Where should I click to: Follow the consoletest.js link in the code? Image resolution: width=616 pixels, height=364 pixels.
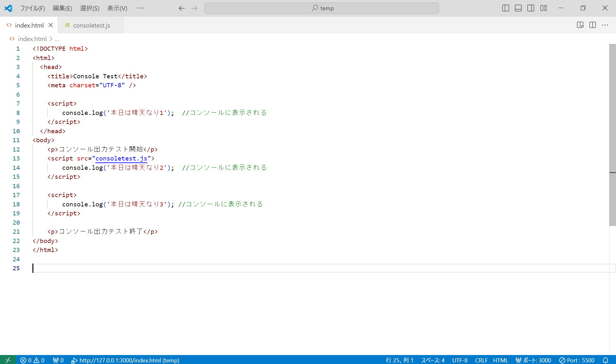click(121, 159)
